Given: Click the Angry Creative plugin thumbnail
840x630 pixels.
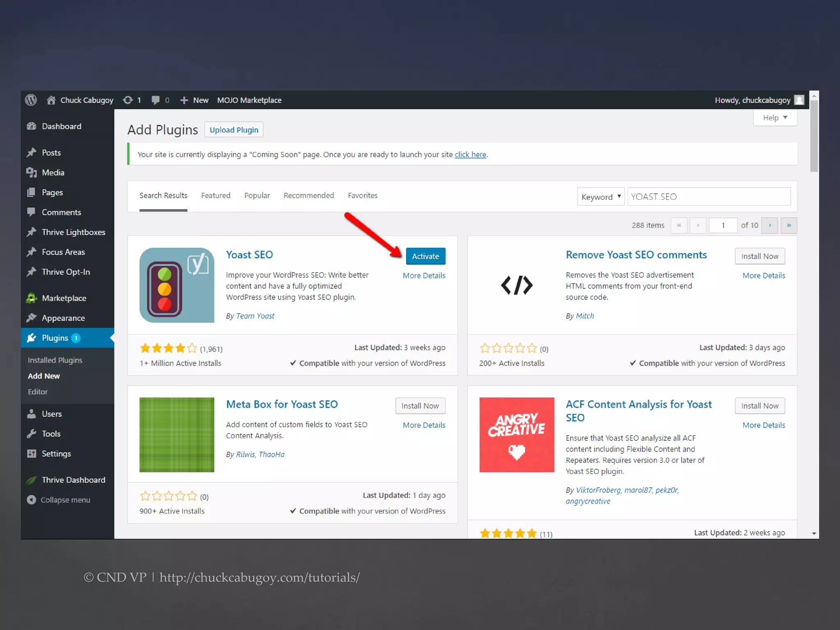Looking at the screenshot, I should (x=517, y=435).
